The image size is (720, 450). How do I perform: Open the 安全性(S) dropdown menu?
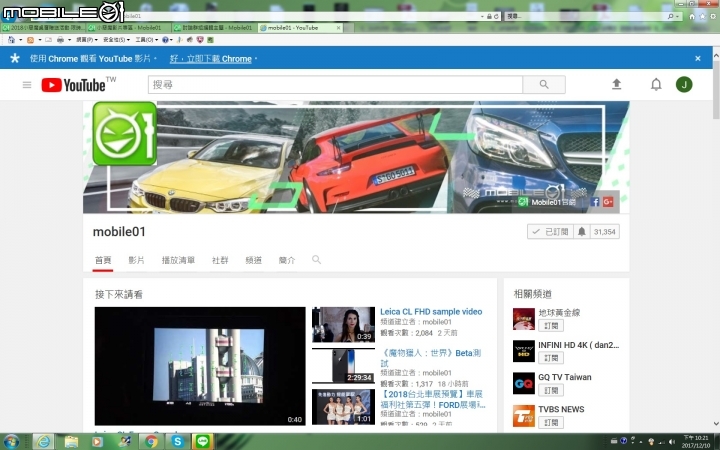pos(116,40)
